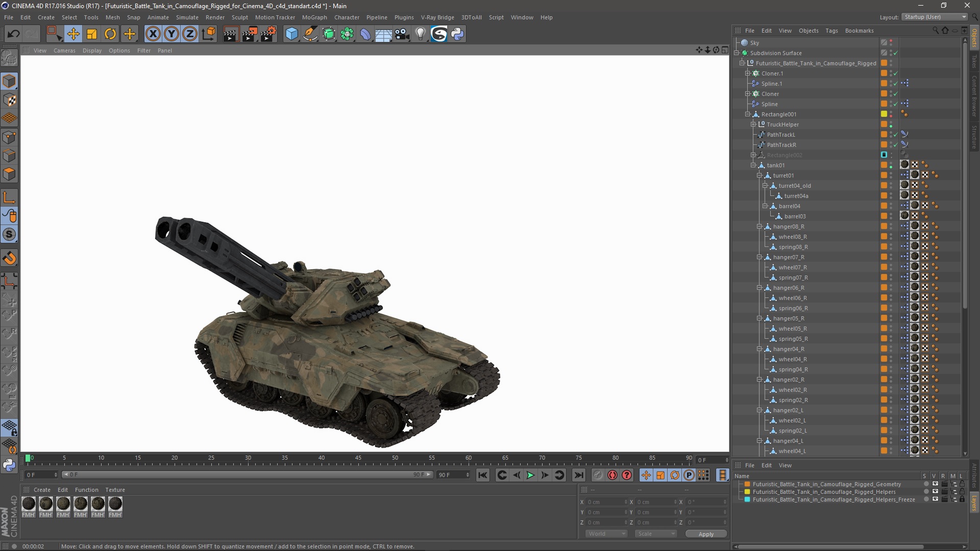980x551 pixels.
Task: Collapse the tank01 tree node
Action: tap(753, 165)
